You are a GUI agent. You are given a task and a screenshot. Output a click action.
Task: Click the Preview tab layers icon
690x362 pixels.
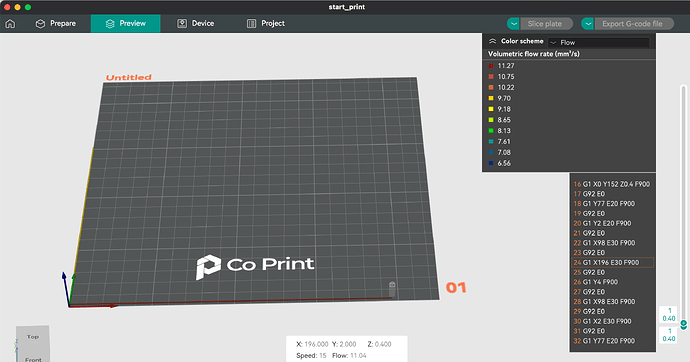pyautogui.click(x=110, y=24)
